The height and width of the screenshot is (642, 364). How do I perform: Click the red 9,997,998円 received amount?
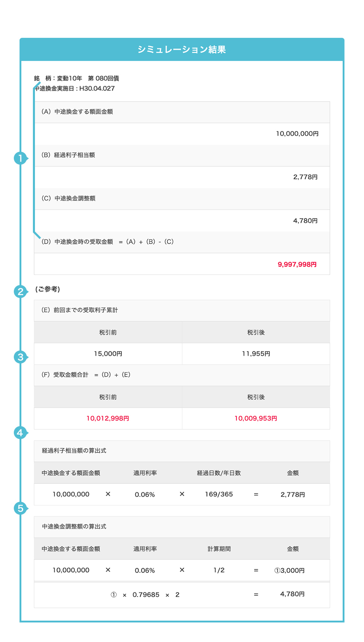(297, 265)
